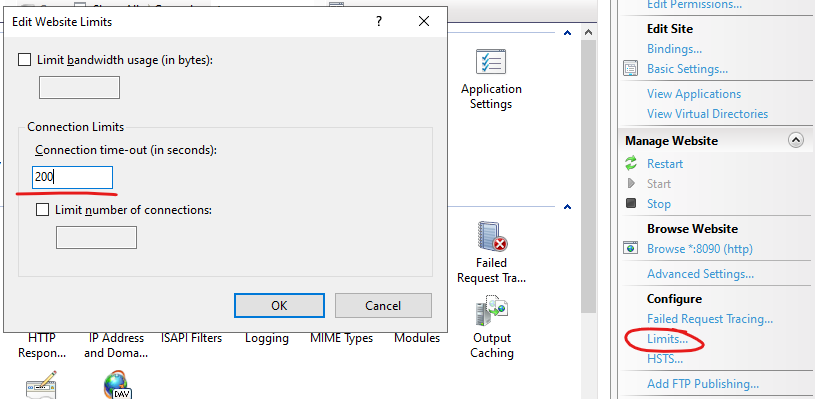Click the greyed Start triangle icon
815x399 pixels.
[631, 183]
